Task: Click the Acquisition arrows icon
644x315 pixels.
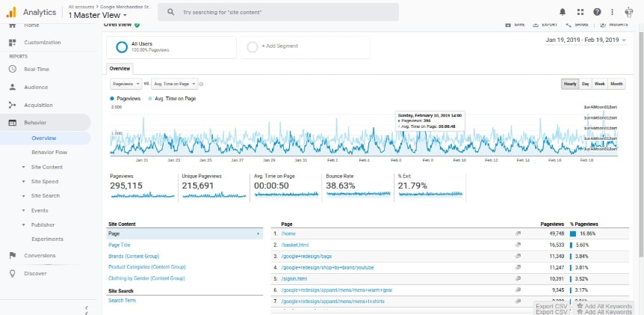Action: tap(12, 105)
